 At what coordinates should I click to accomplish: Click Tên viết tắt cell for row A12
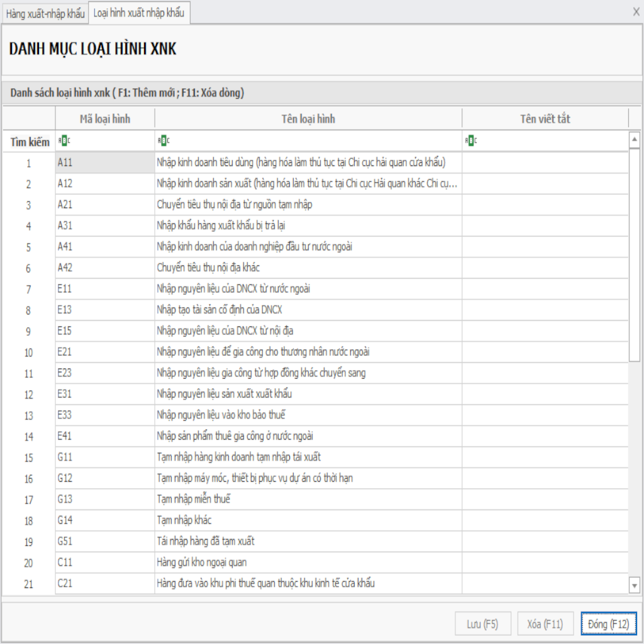coord(545,184)
